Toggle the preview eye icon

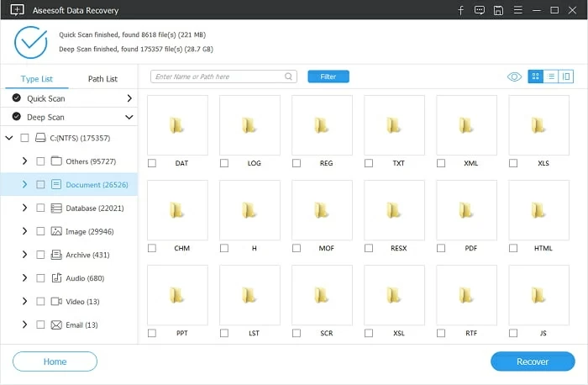[x=514, y=76]
